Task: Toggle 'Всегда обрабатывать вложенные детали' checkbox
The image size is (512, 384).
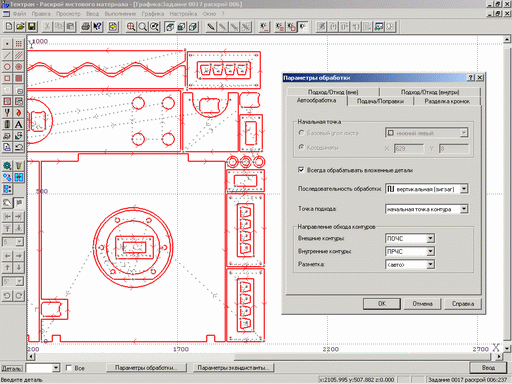Action: (301, 170)
